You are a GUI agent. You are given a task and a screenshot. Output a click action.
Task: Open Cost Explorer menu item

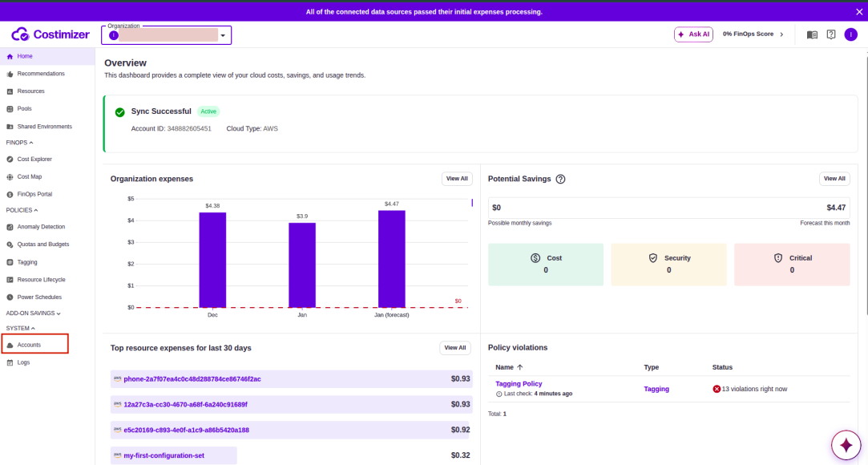coord(47,159)
